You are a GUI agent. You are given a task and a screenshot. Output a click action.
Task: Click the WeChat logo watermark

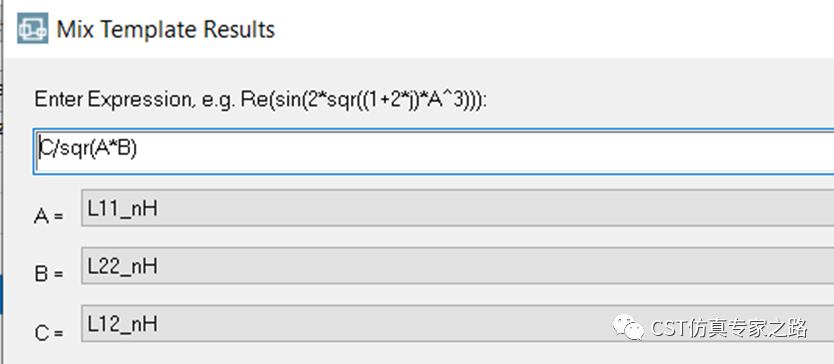pyautogui.click(x=629, y=327)
